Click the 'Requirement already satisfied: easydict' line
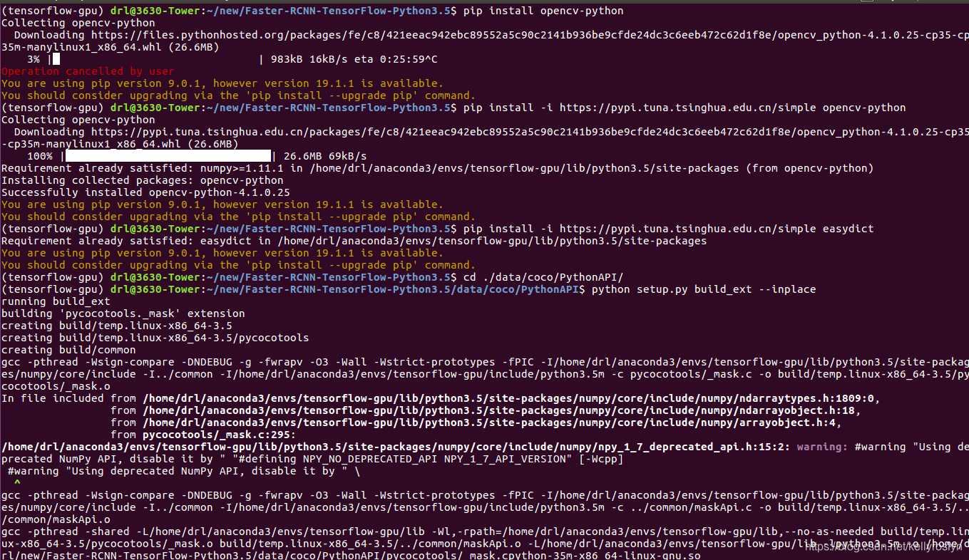This screenshot has width=969, height=560. (354, 241)
